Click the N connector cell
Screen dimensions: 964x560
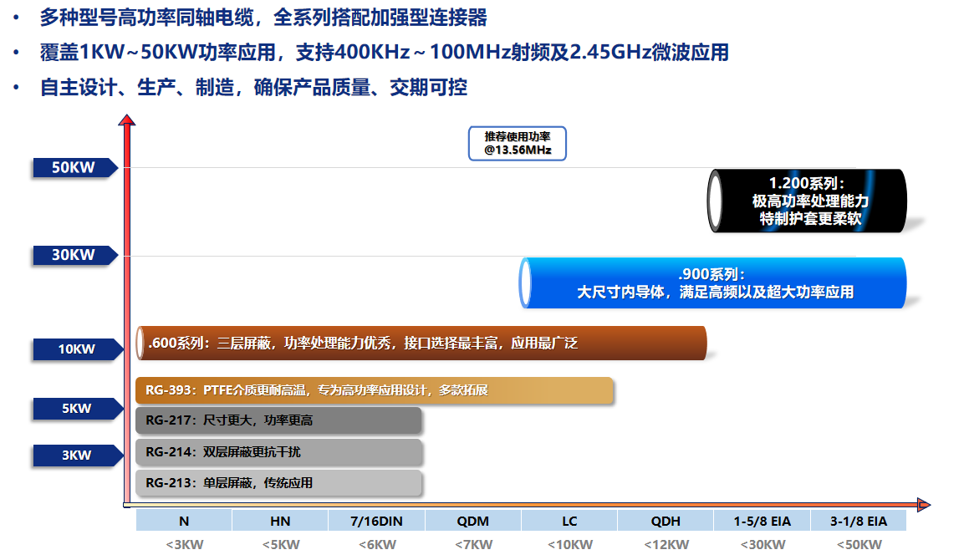184,521
